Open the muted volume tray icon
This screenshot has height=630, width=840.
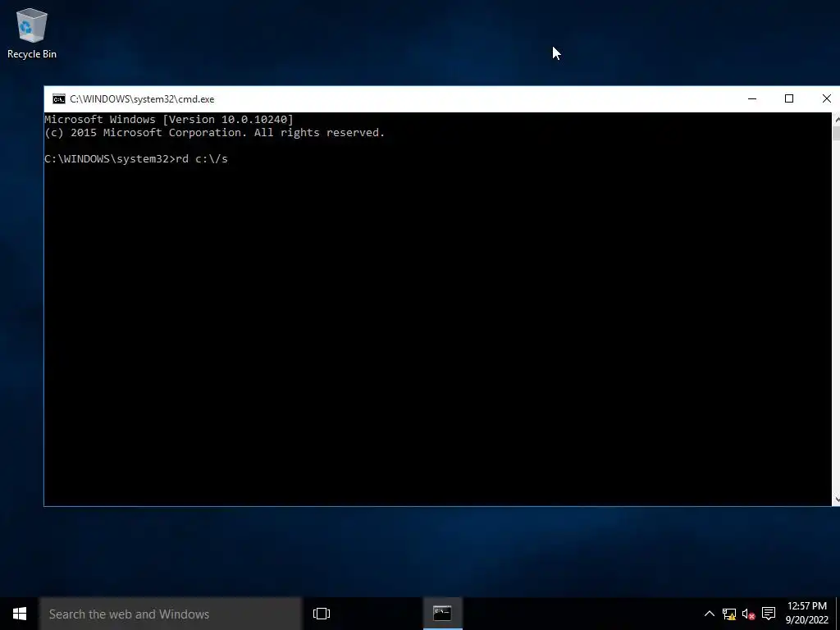click(748, 614)
